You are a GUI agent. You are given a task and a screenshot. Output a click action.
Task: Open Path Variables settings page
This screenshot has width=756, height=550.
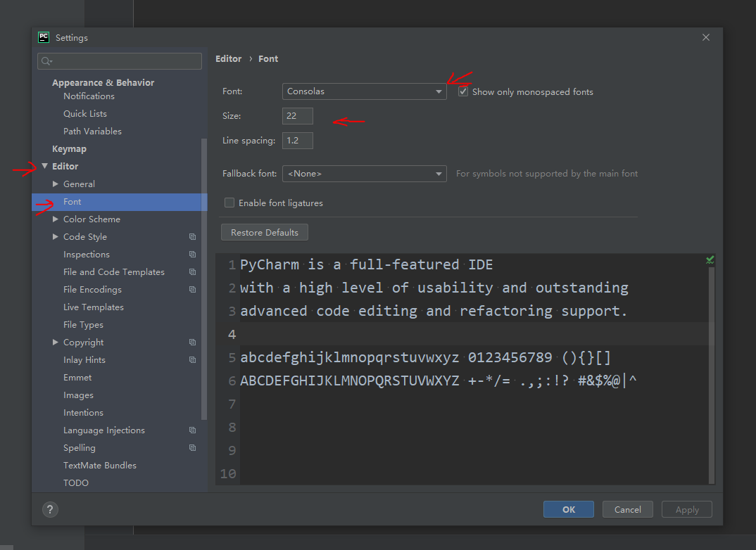pyautogui.click(x=93, y=131)
